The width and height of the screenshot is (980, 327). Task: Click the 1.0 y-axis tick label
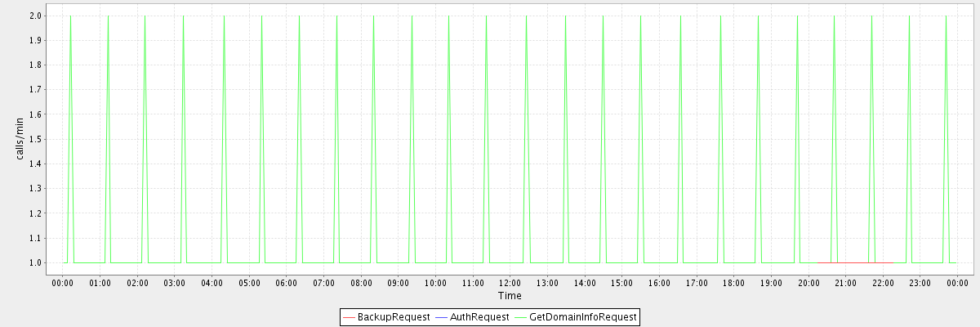coord(37,262)
